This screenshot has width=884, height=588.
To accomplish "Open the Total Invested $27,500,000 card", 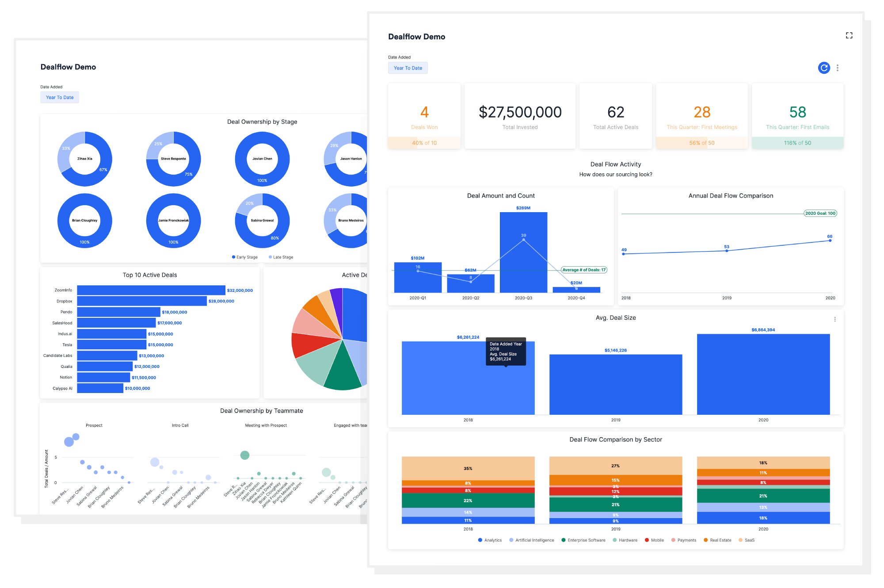I will pyautogui.click(x=520, y=116).
